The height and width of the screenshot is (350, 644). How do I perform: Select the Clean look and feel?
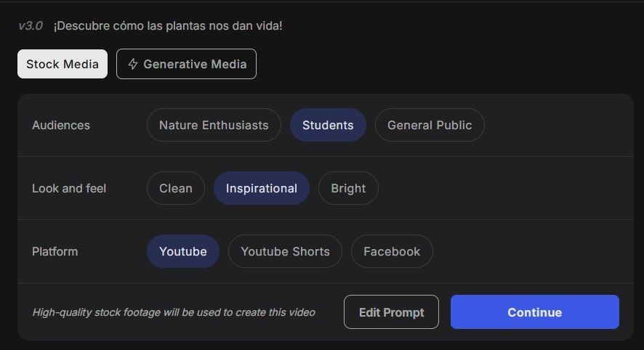pyautogui.click(x=176, y=188)
